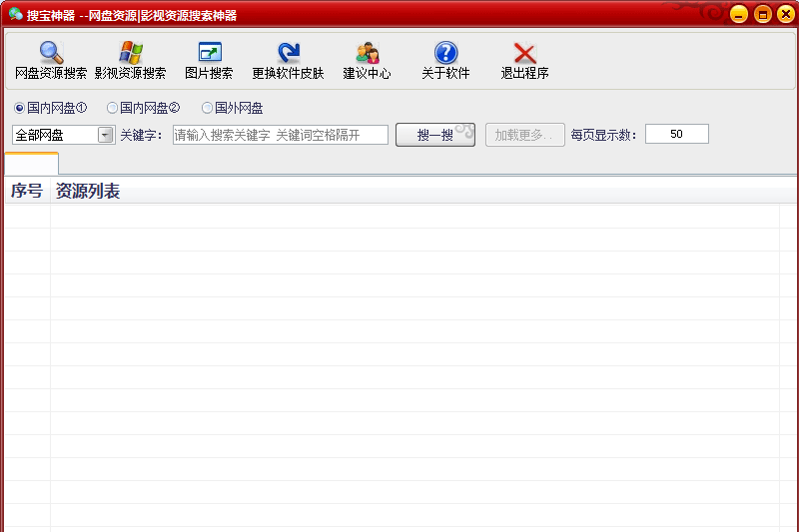Open 影视资源搜索 from the toolbar
The width and height of the screenshot is (799, 532).
(x=130, y=60)
